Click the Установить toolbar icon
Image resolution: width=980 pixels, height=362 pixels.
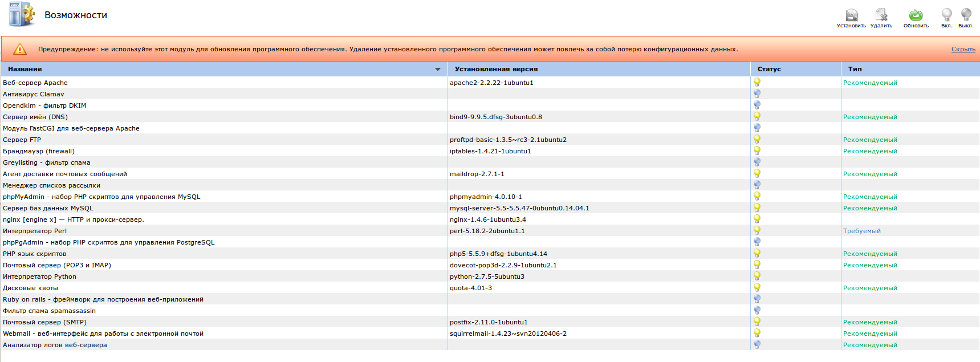[851, 15]
